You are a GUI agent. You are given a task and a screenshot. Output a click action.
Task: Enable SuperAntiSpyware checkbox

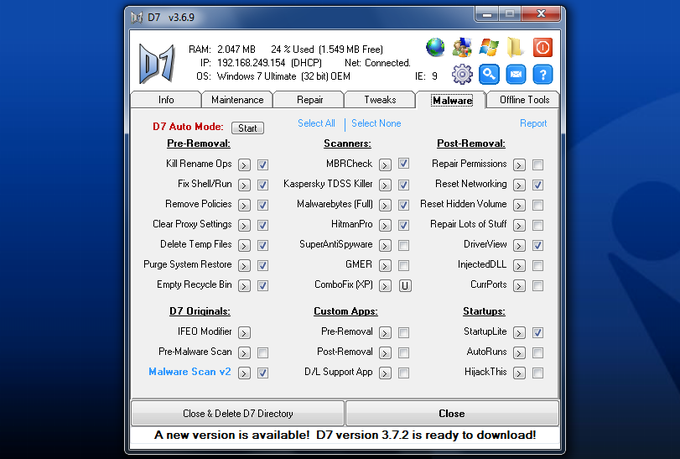coord(404,246)
